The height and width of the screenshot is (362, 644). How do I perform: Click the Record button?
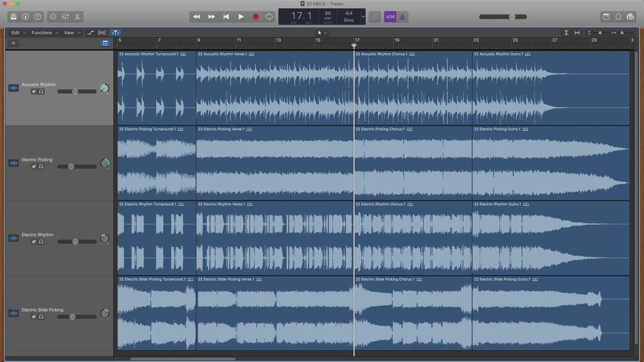click(x=255, y=17)
